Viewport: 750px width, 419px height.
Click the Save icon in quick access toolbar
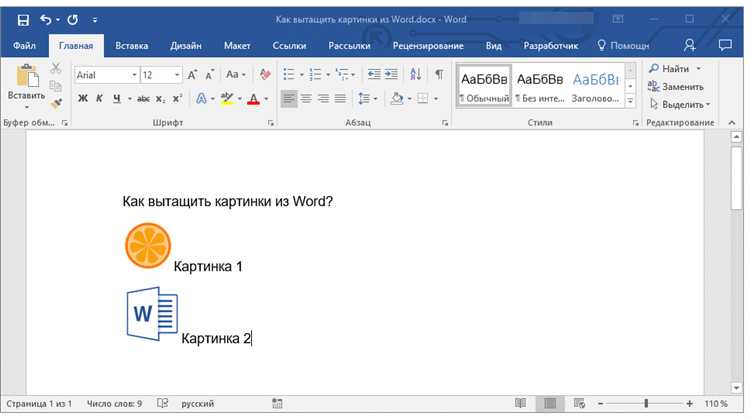[x=23, y=20]
